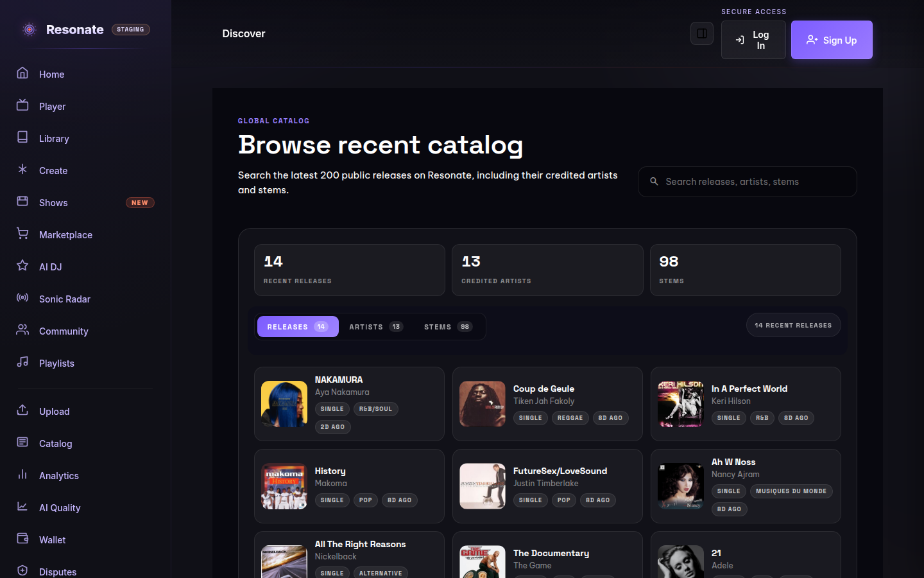Click the 14 Recent Releases pill
This screenshot has height=578, width=924.
coord(793,326)
